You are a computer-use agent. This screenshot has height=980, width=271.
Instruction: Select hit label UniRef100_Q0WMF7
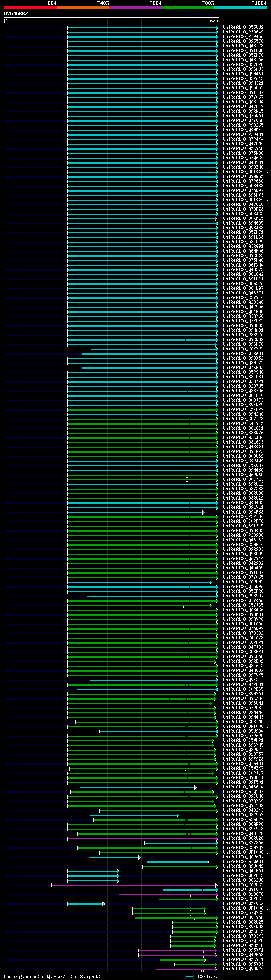point(243,130)
